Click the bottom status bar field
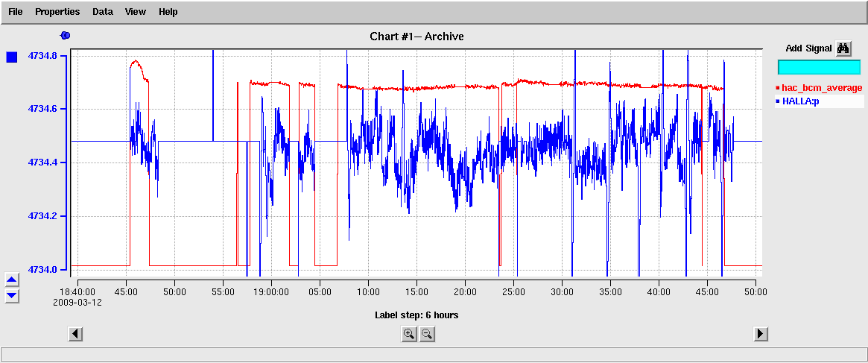868x363 pixels. [434, 354]
